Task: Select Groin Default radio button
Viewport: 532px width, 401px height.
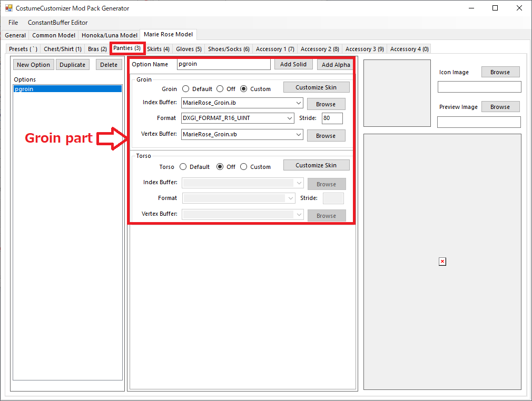Action: click(185, 89)
